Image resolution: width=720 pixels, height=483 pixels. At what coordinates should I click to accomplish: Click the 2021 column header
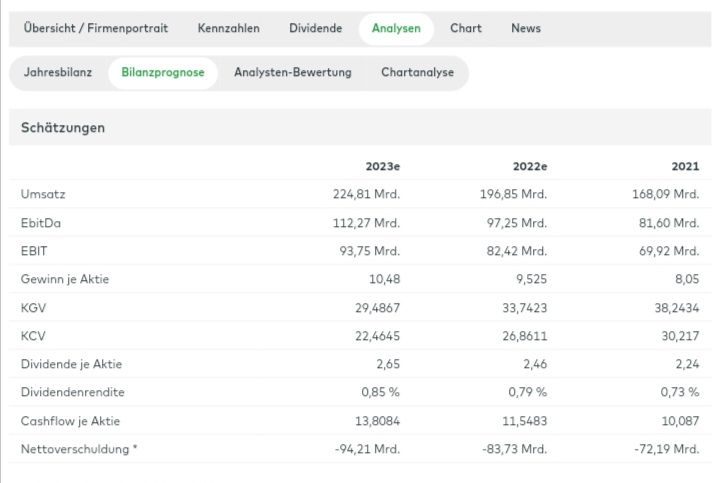[x=685, y=166]
